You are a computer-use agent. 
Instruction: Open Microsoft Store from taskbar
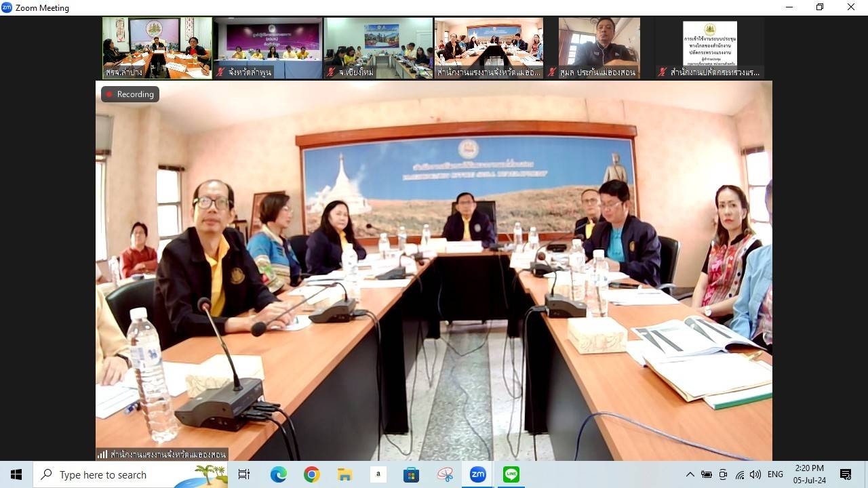pyautogui.click(x=411, y=474)
